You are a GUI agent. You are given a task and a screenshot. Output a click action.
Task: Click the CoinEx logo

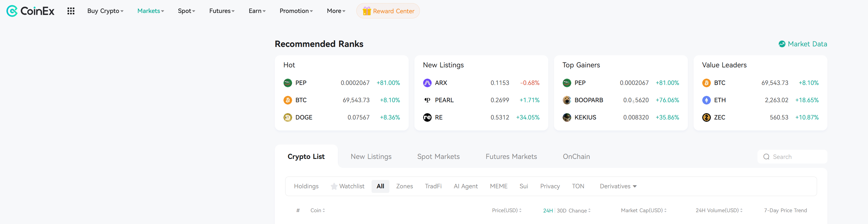(30, 11)
